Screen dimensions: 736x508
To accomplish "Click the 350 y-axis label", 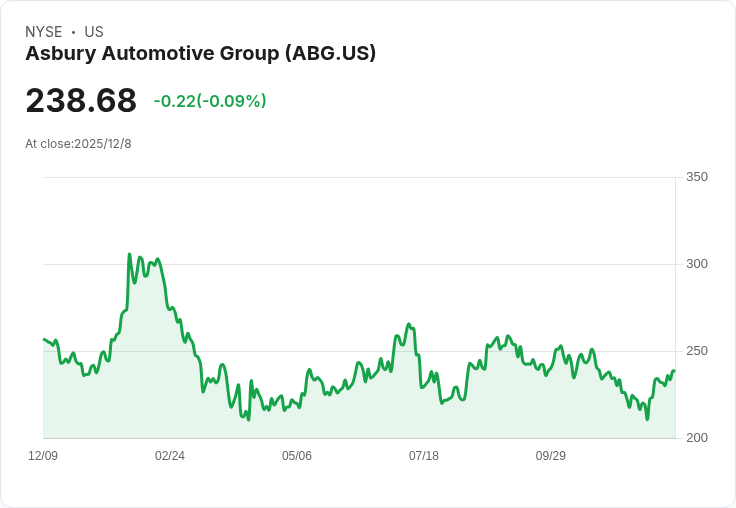I will [697, 177].
